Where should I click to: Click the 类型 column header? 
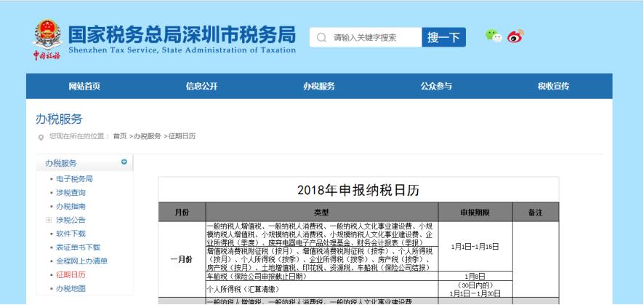[321, 213]
